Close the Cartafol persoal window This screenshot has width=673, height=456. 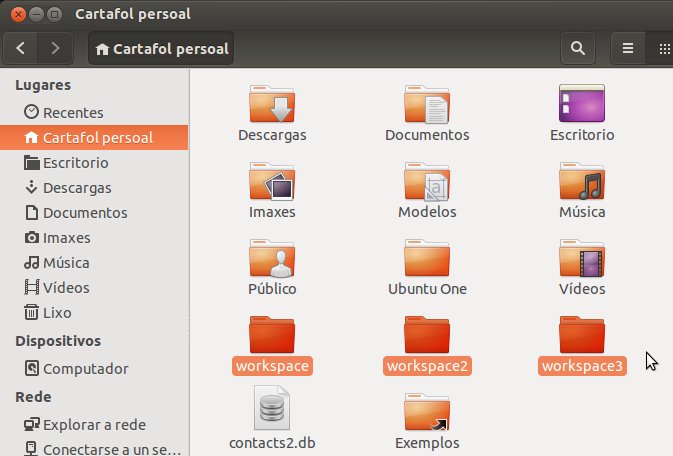pyautogui.click(x=18, y=14)
